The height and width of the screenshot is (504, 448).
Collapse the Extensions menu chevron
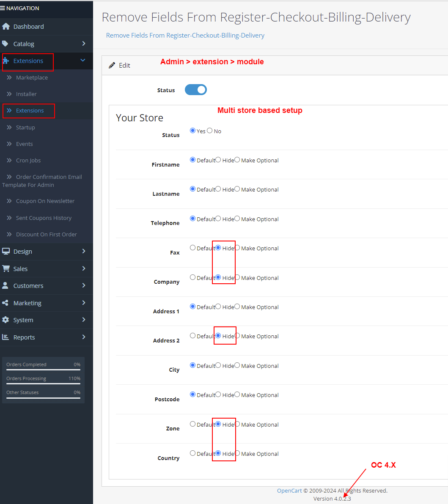coord(83,60)
